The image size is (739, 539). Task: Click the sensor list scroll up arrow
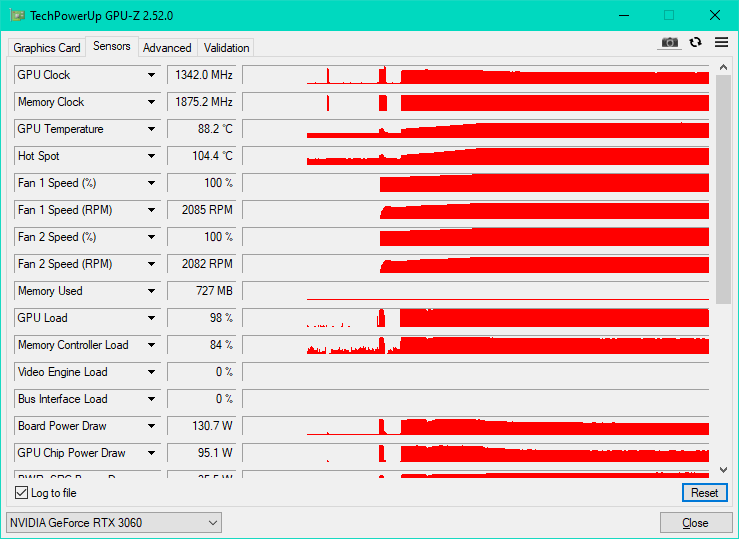(x=723, y=67)
